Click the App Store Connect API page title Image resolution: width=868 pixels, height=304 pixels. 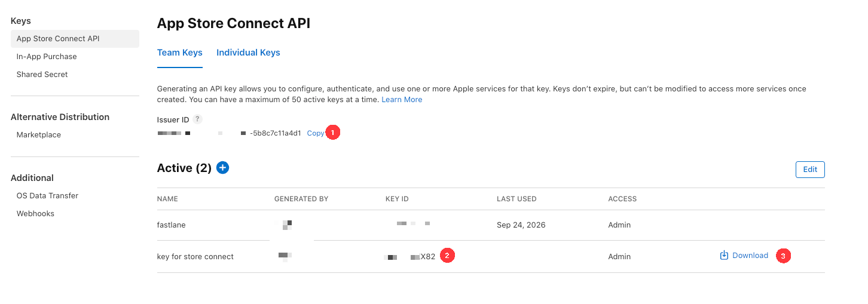coord(234,24)
